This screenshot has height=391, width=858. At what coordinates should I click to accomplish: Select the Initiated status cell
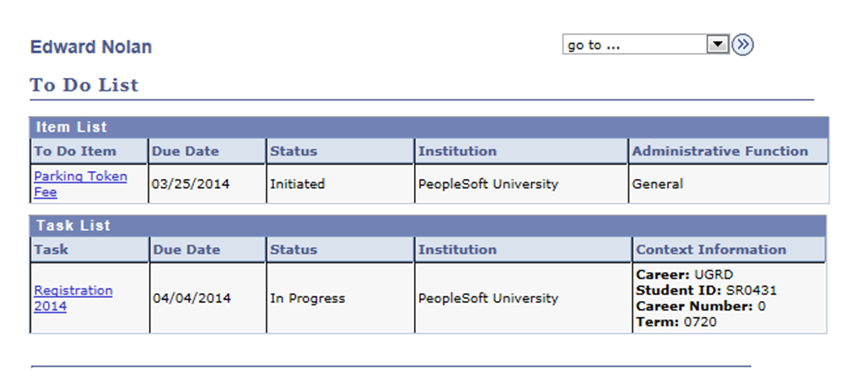tap(340, 184)
